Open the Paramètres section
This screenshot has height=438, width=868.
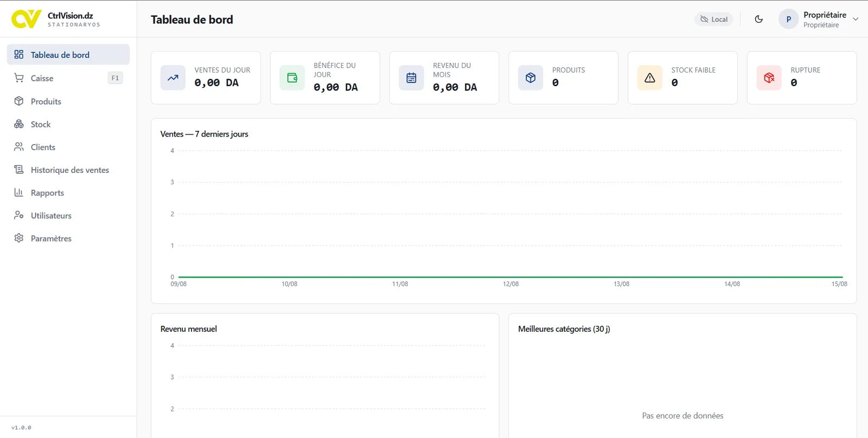tap(68, 238)
